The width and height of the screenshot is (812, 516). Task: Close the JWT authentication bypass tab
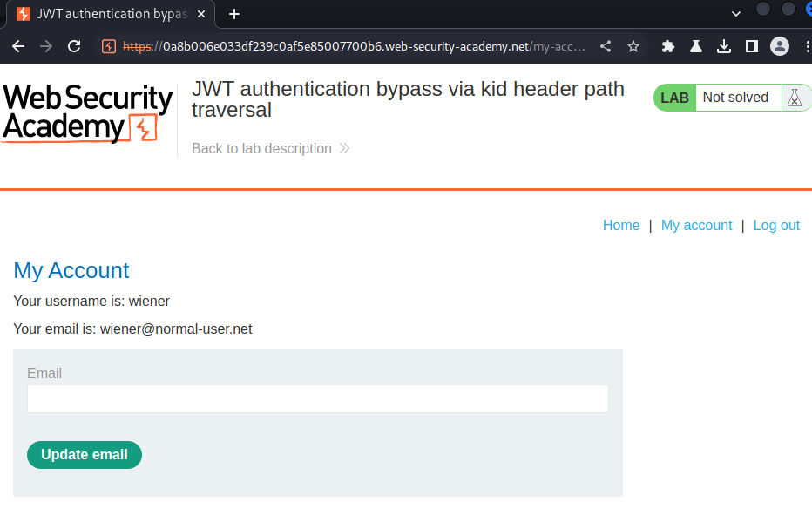[201, 14]
